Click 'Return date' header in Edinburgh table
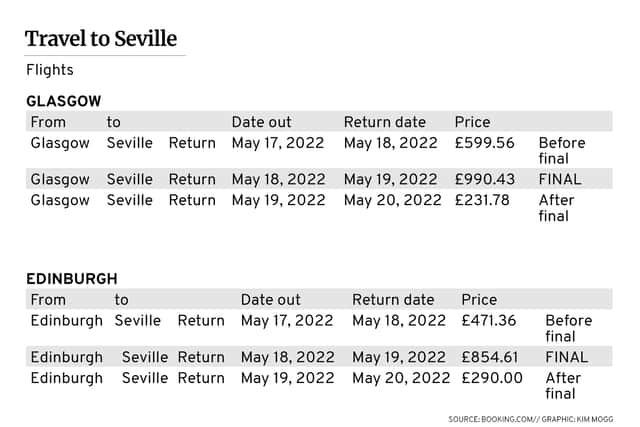The image size is (640, 427). [x=393, y=300]
